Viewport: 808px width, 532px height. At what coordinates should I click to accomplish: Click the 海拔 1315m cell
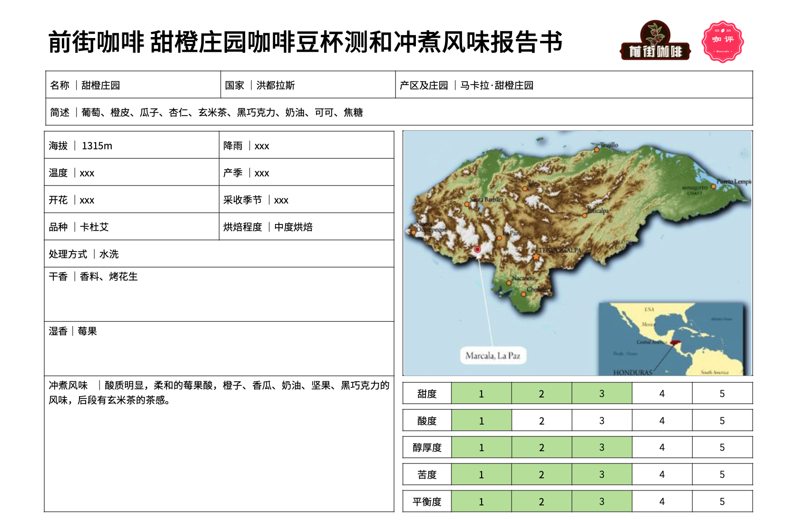click(x=131, y=145)
